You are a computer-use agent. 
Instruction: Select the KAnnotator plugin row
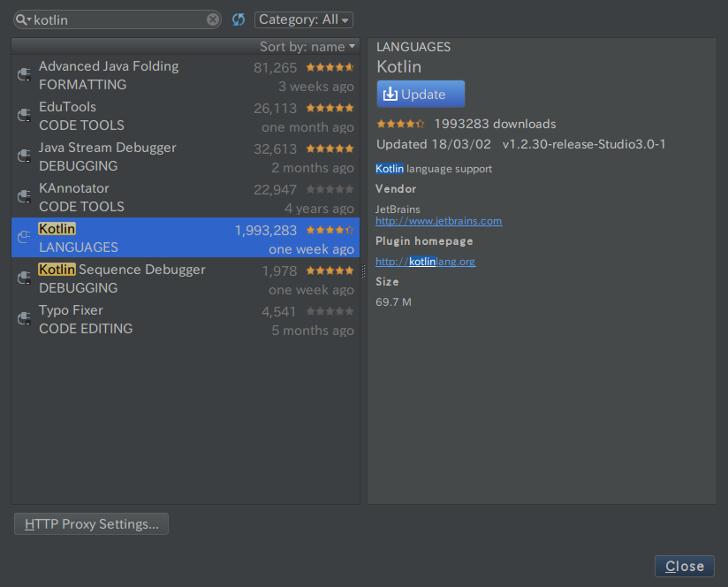pyautogui.click(x=186, y=197)
